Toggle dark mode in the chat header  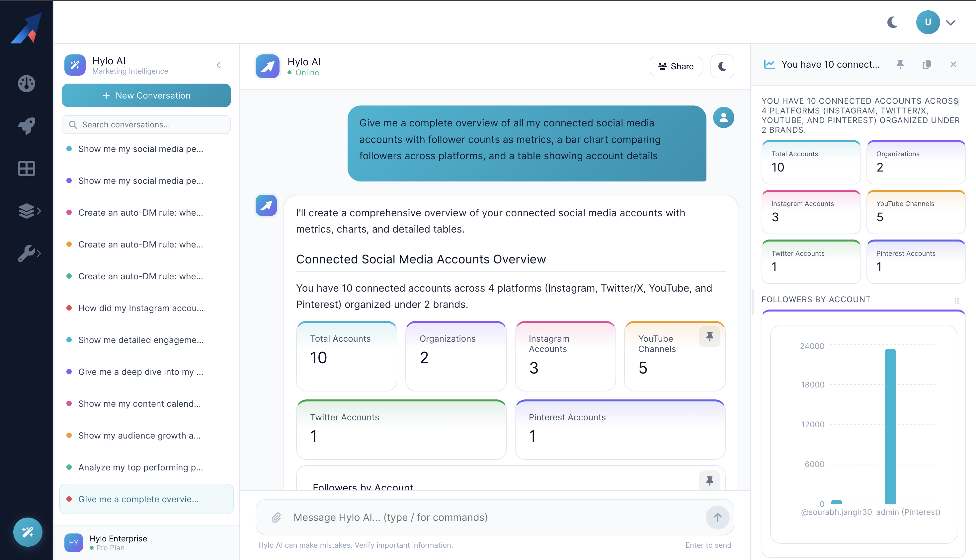[722, 66]
